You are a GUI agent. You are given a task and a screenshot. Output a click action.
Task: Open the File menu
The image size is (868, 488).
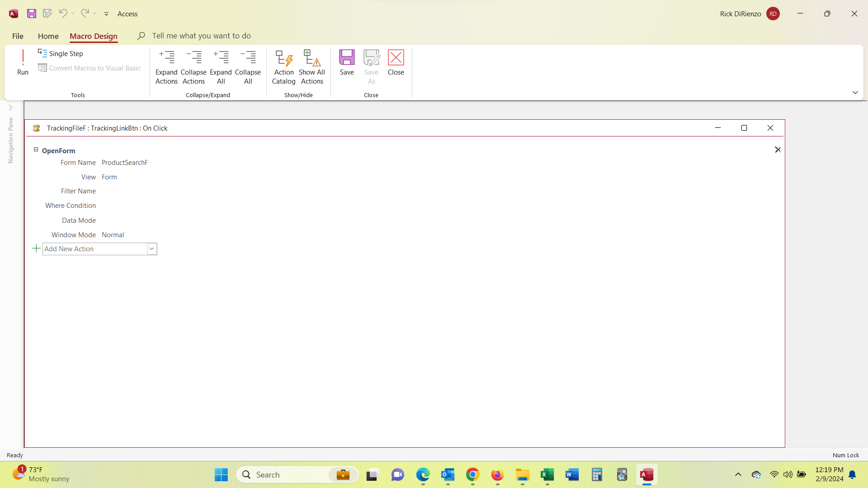coord(17,36)
